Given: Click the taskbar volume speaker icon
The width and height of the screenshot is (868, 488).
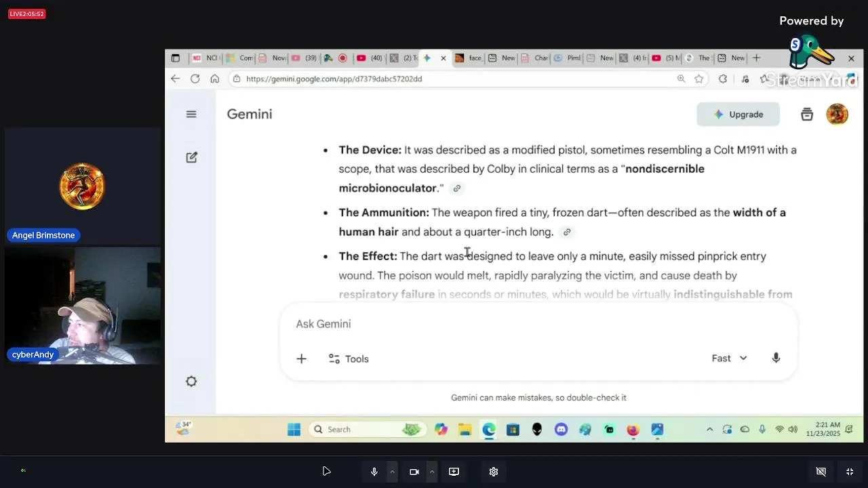Looking at the screenshot, I should point(793,430).
